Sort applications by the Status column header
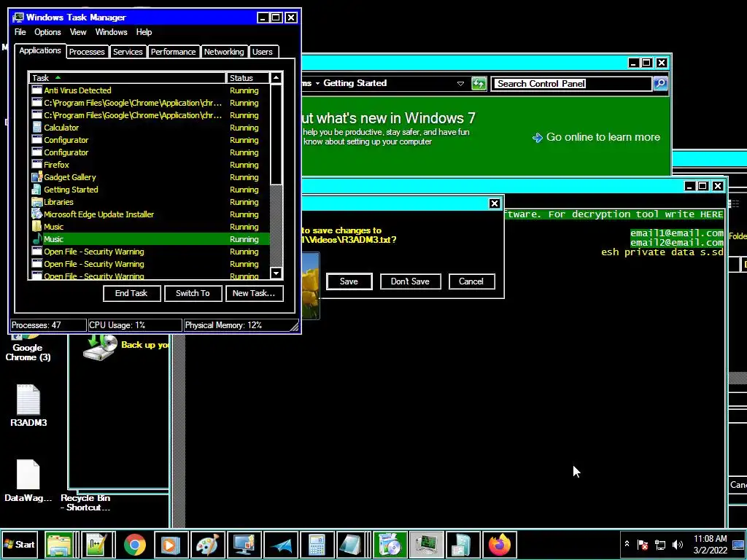Screen dimensions: 747x560 point(248,77)
